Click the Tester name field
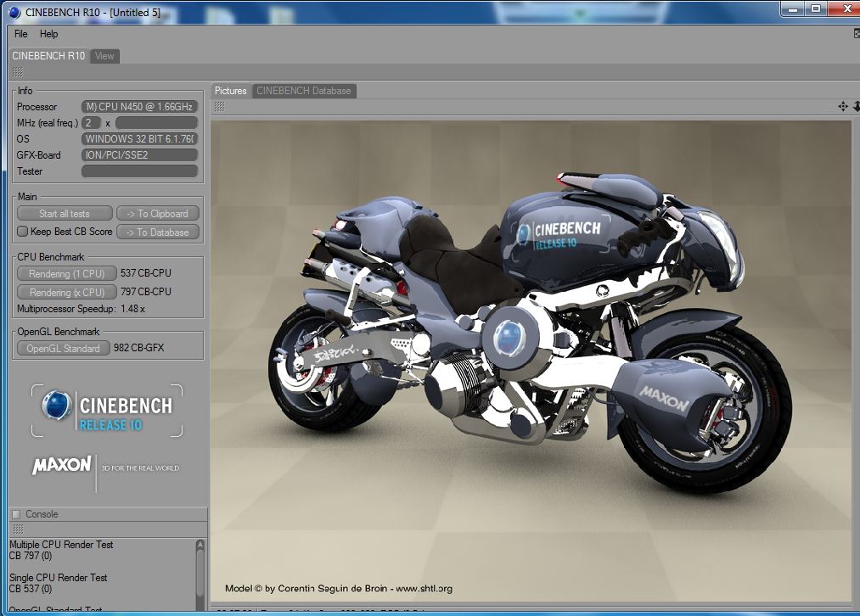The height and width of the screenshot is (616, 860). pos(139,171)
